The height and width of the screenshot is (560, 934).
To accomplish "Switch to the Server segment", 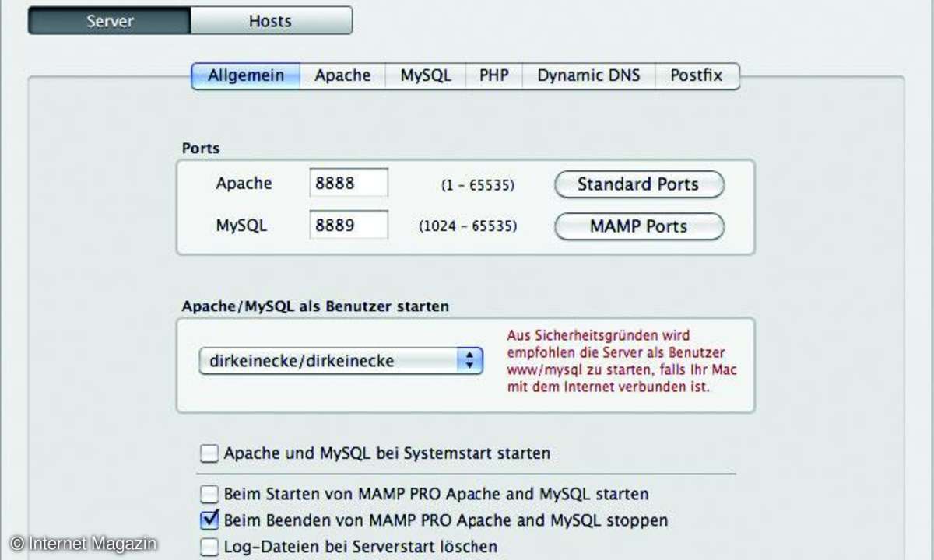I will click(109, 21).
